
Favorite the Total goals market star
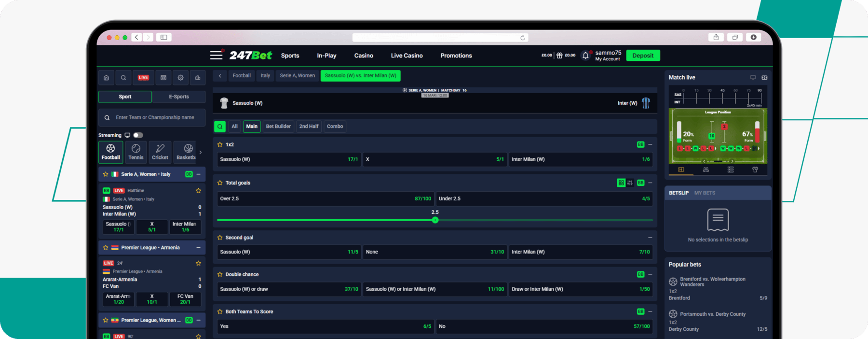220,183
